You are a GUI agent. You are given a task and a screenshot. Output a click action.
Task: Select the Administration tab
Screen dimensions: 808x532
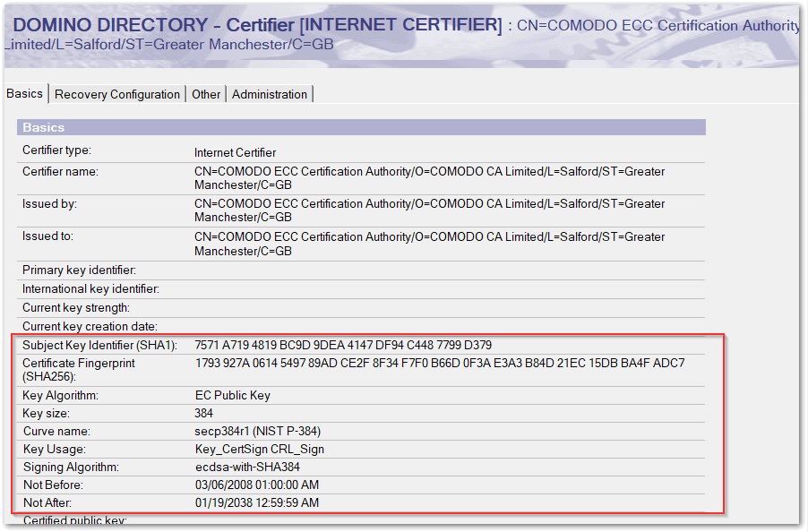coord(269,93)
